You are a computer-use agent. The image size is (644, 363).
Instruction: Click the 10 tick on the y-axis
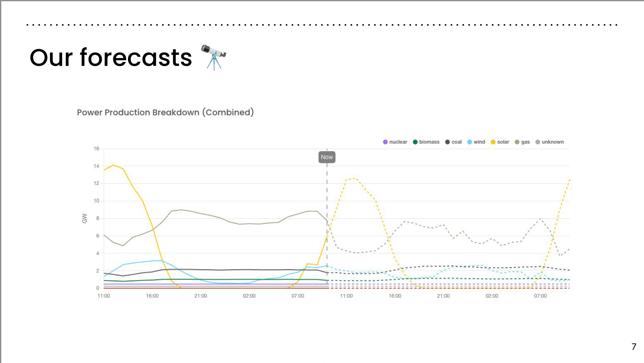point(96,201)
